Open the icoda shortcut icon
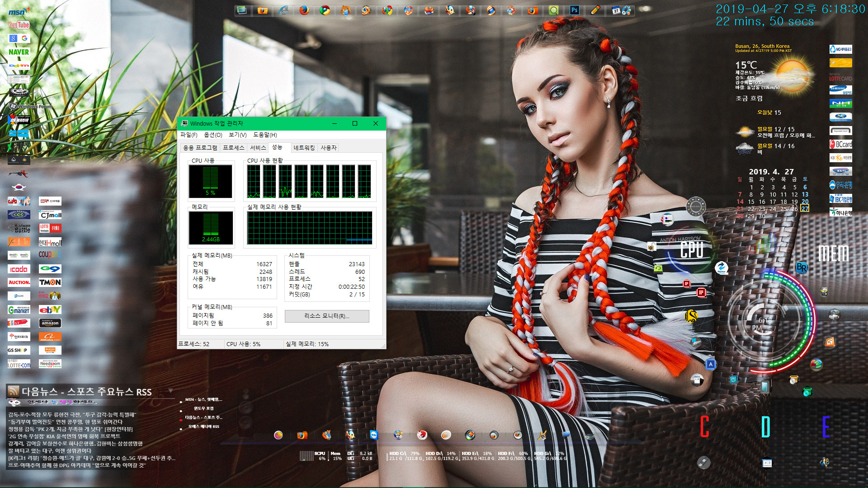The width and height of the screenshot is (868, 488). tap(19, 269)
